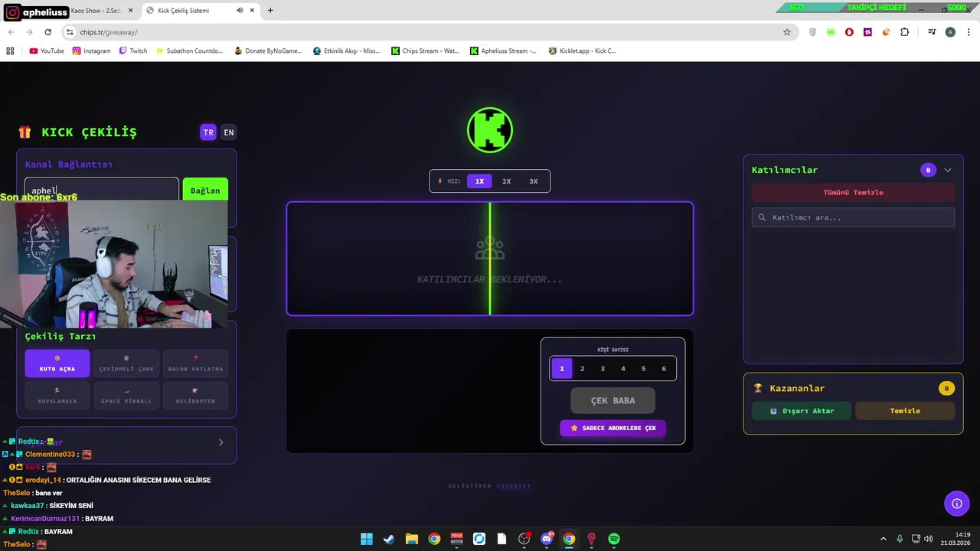Click the ÇEK BABA draw button
This screenshot has height=551, width=980.
(x=612, y=400)
